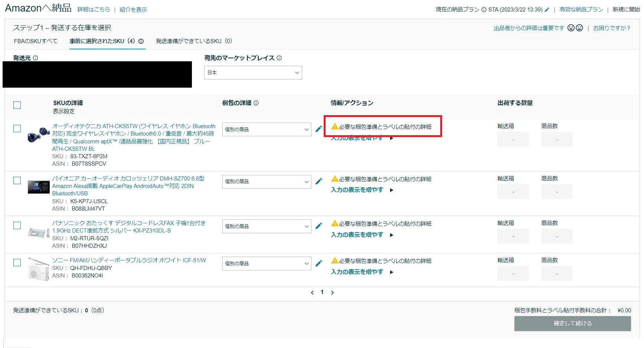
Task: Check the box for パナソニック KX-PZ310DL-S
Action: coord(17,225)
